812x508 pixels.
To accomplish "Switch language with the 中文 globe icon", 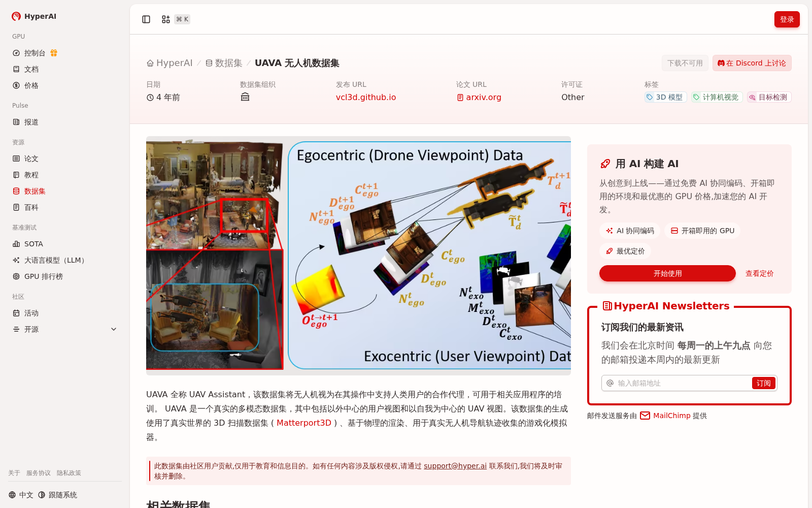I will (12, 495).
